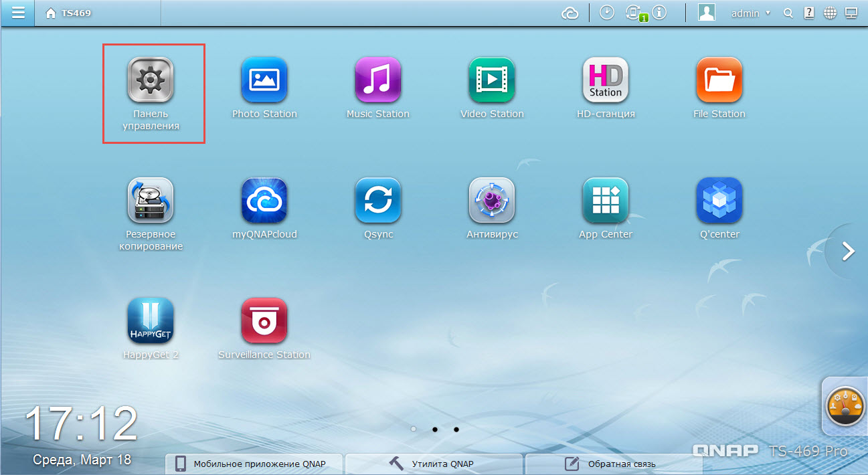The image size is (868, 475).
Task: Expand the admin user dropdown
Action: [x=751, y=13]
